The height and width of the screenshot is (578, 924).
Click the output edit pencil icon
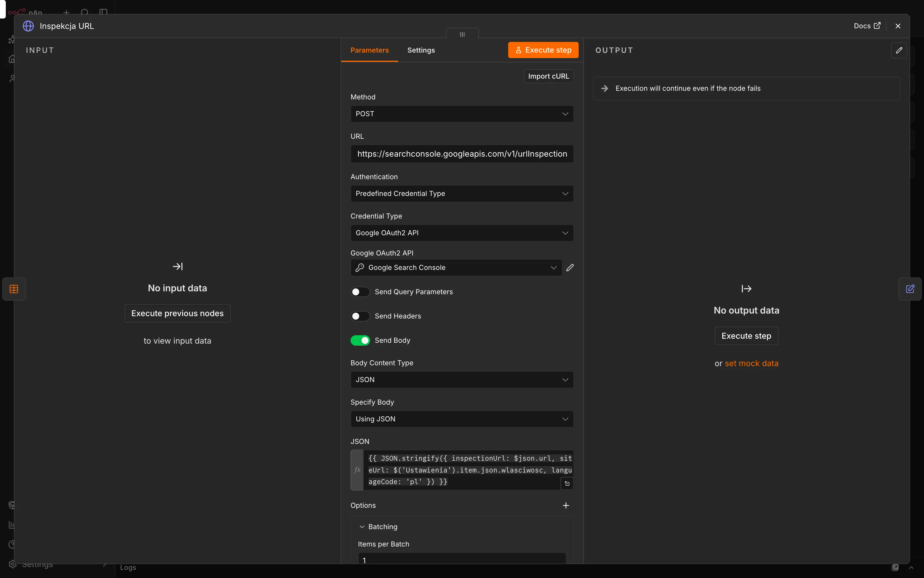pos(899,50)
